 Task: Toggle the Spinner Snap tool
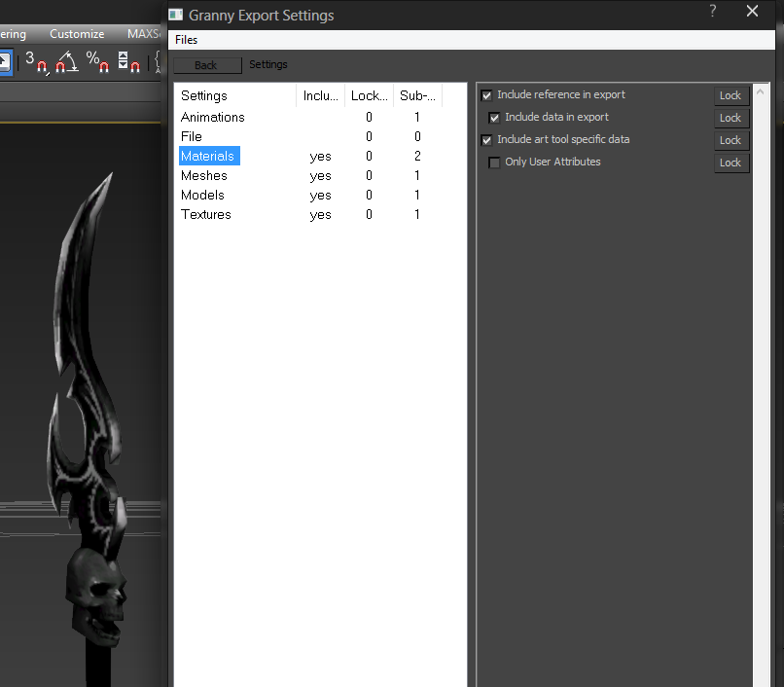click(128, 62)
